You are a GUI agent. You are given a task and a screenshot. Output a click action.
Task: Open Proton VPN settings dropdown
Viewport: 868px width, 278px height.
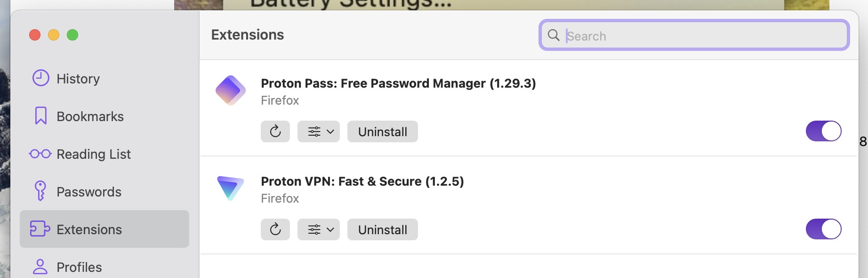point(319,229)
